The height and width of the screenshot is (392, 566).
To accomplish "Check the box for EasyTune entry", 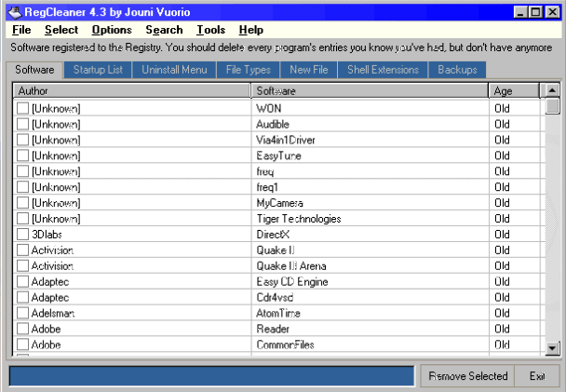I will point(22,155).
